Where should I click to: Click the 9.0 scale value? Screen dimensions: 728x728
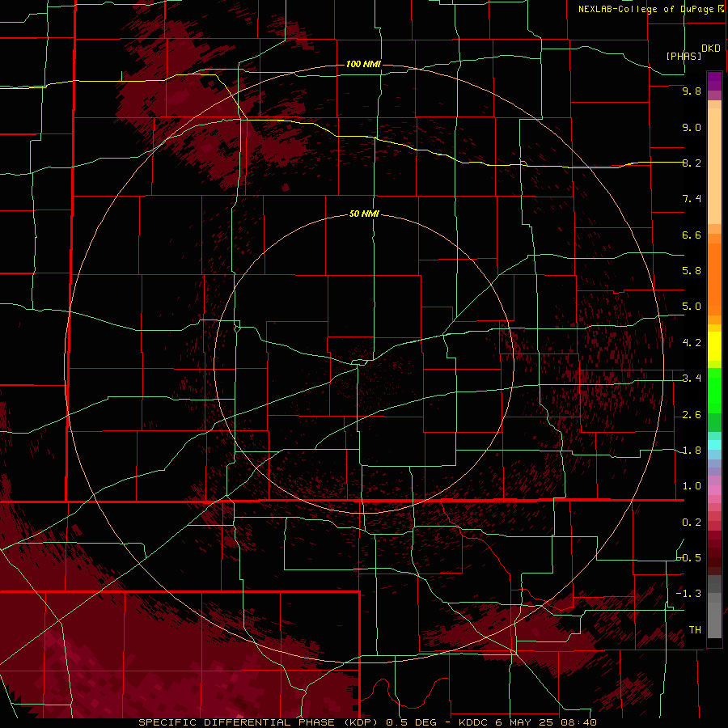pyautogui.click(x=692, y=127)
